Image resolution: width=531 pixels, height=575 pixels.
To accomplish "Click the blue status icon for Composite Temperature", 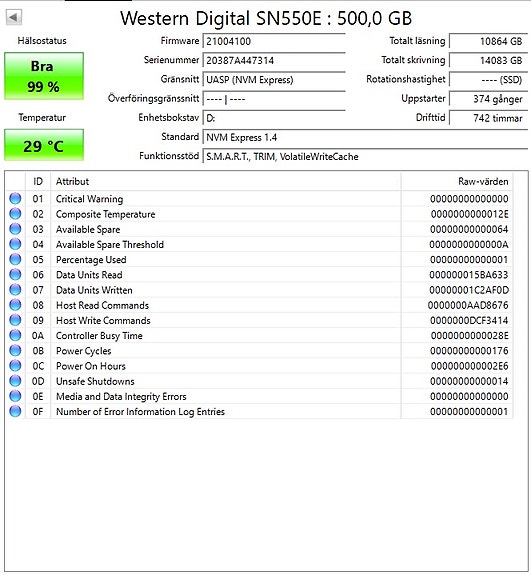I will (15, 214).
